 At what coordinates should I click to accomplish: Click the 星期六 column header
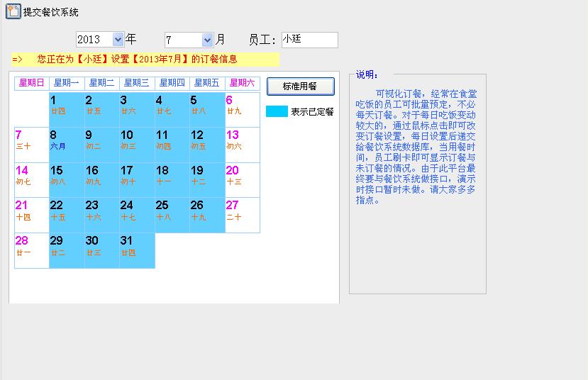pos(243,83)
